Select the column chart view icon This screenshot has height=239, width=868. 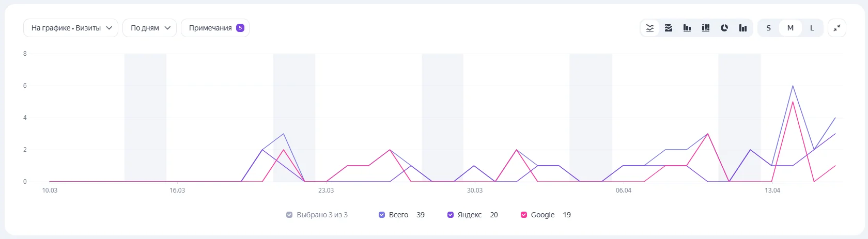687,28
